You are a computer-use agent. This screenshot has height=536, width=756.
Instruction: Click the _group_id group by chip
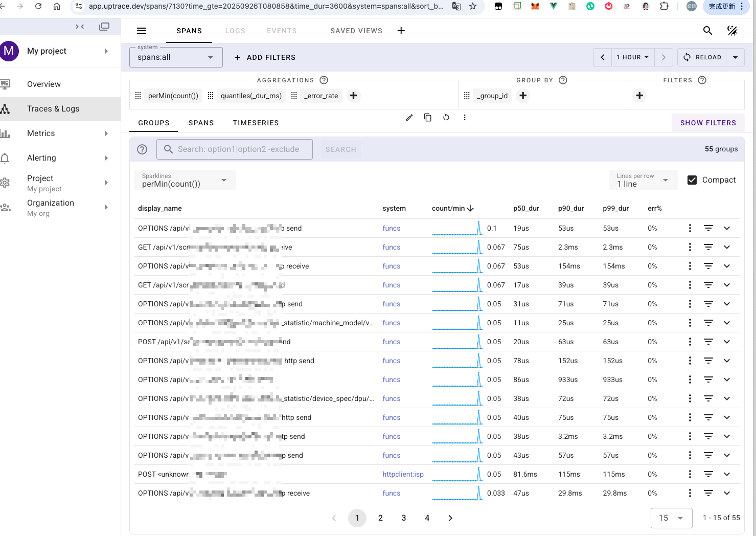[493, 96]
